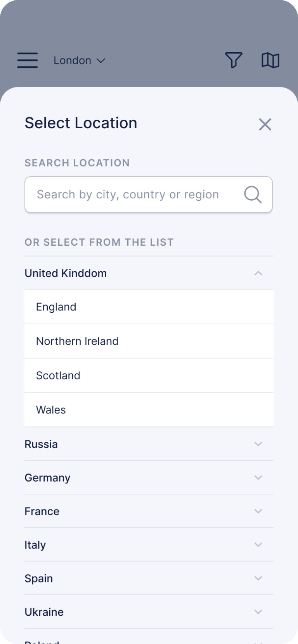Image resolution: width=298 pixels, height=644 pixels.
Task: Expand the Italy section chevron
Action: [x=258, y=544]
